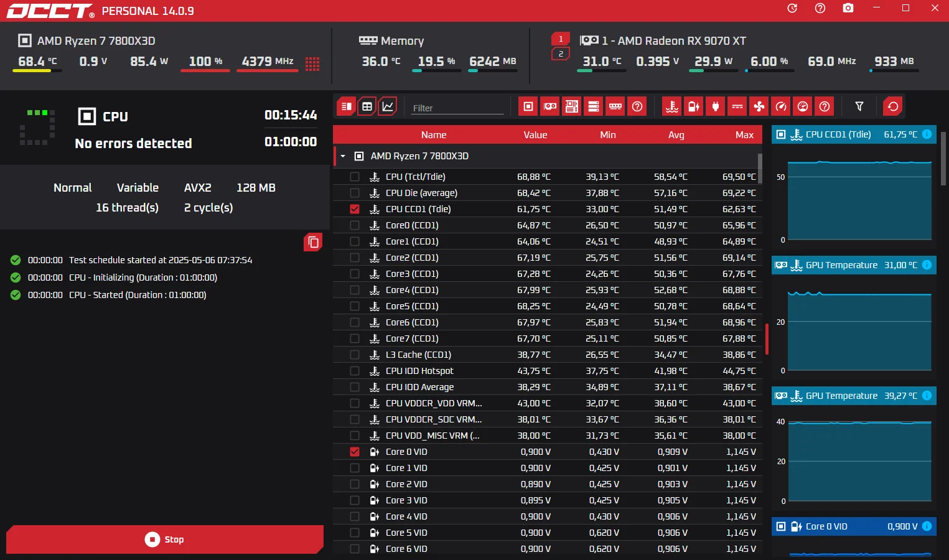Image resolution: width=949 pixels, height=560 pixels.
Task: Reset sensor statistics with the refresh icon
Action: [893, 106]
